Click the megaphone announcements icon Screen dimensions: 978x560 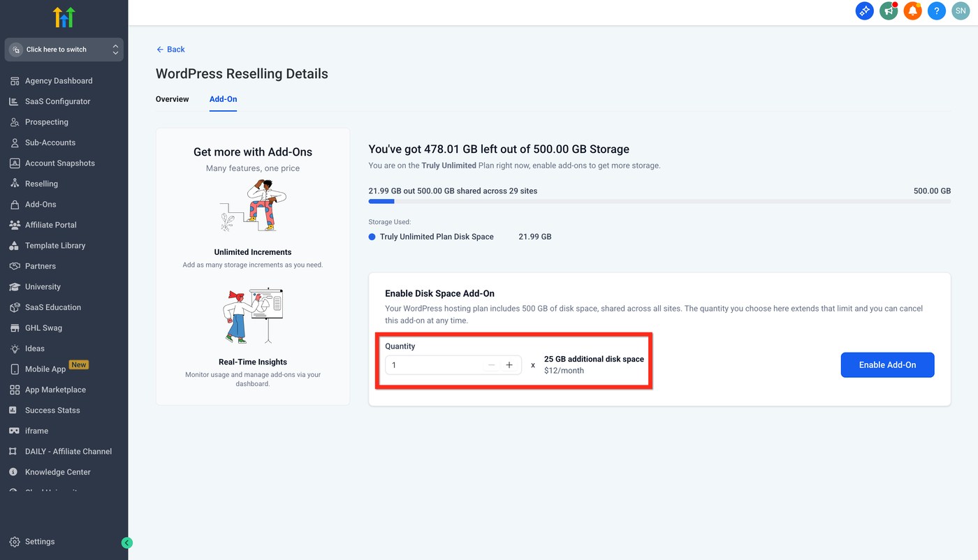click(x=888, y=11)
